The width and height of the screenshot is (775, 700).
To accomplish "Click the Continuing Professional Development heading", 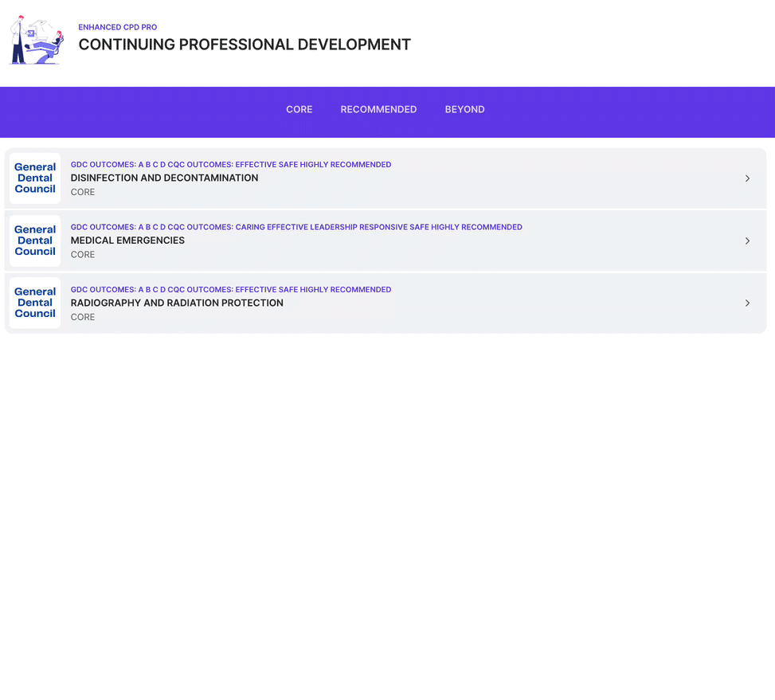I will coord(245,45).
